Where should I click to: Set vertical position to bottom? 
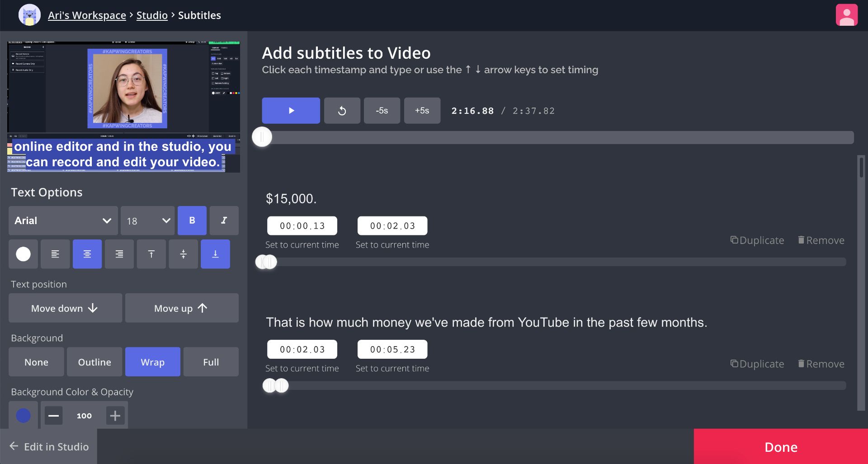tap(216, 254)
